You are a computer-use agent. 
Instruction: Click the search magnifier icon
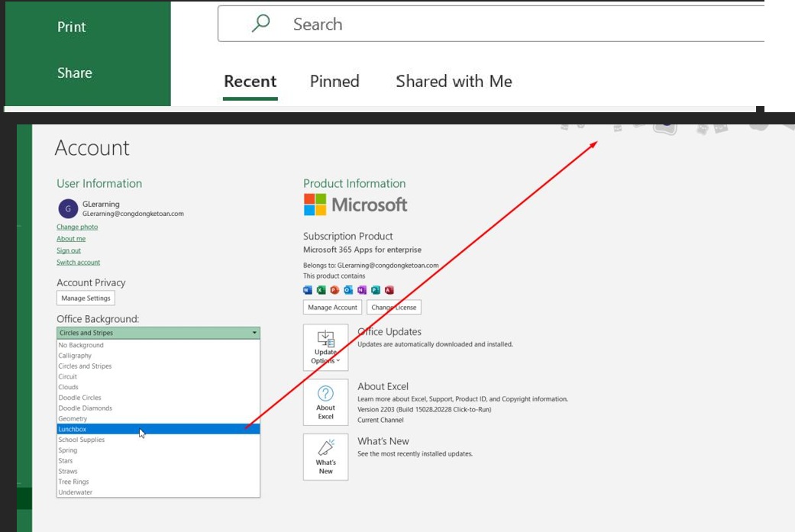[x=260, y=24]
